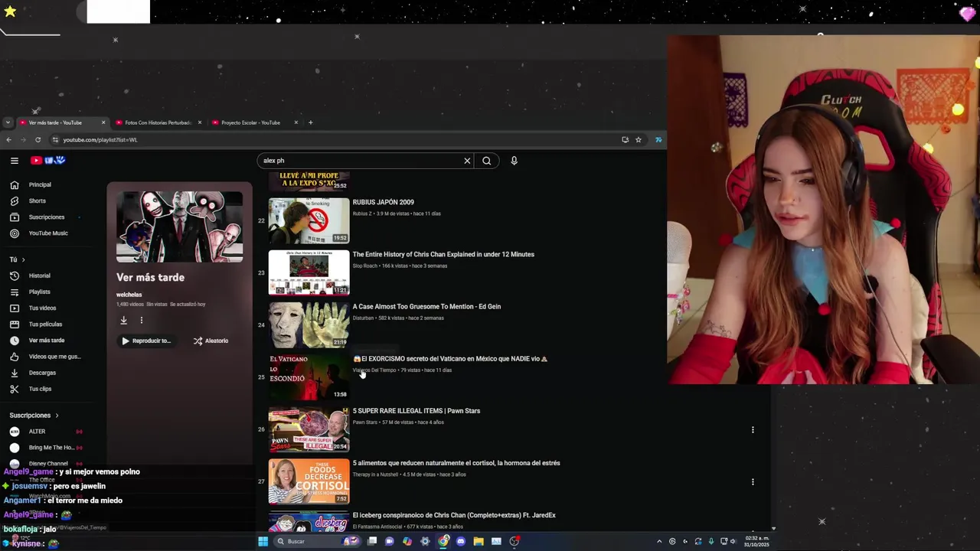Screen dimensions: 980x551
Task: Open the Pawn Stars video thumbnail
Action: [309, 429]
